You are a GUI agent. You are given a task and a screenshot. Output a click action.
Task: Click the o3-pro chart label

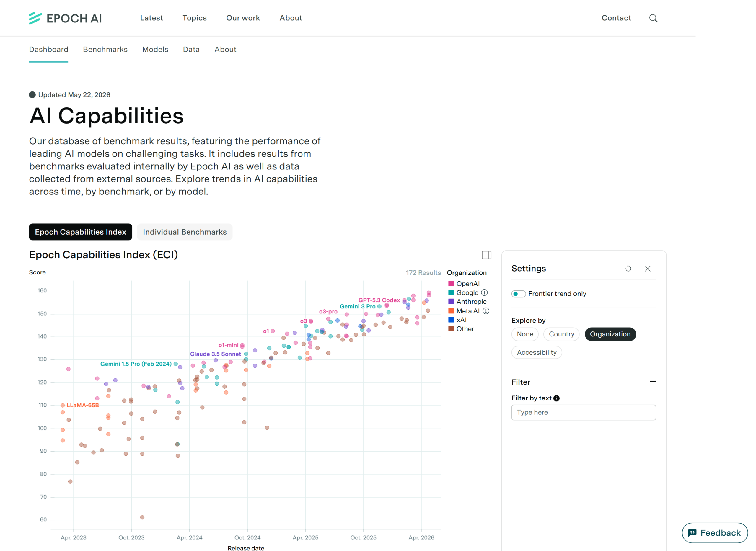click(x=328, y=312)
